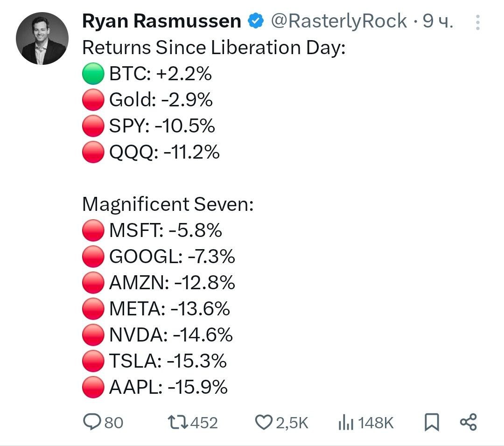Open the three-dot more options menu
Image resolution: width=504 pixels, height=446 pixels.
coord(478,22)
